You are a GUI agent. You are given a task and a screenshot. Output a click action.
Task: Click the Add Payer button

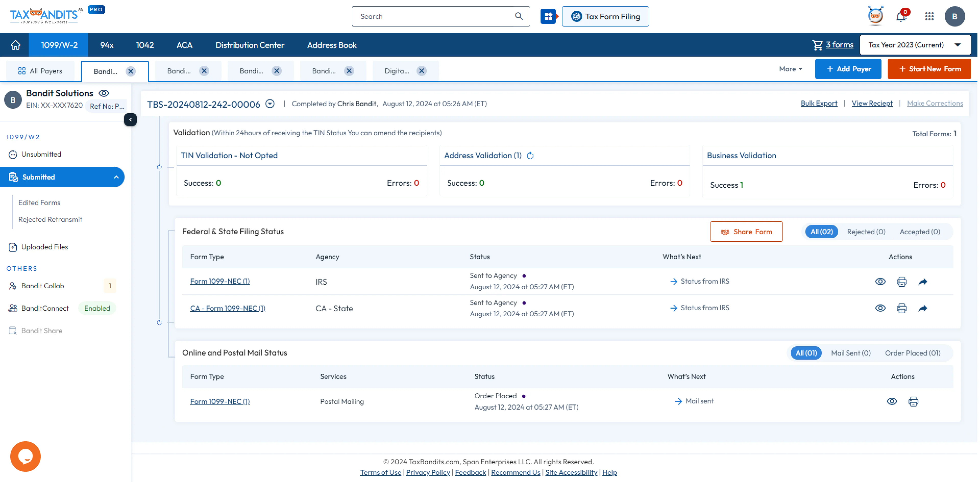pos(848,69)
